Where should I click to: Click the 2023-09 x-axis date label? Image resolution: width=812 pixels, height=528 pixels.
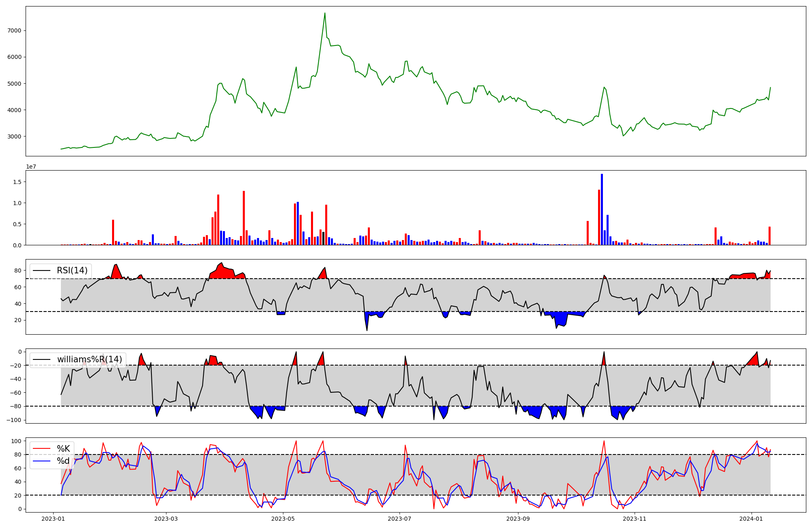click(x=518, y=519)
